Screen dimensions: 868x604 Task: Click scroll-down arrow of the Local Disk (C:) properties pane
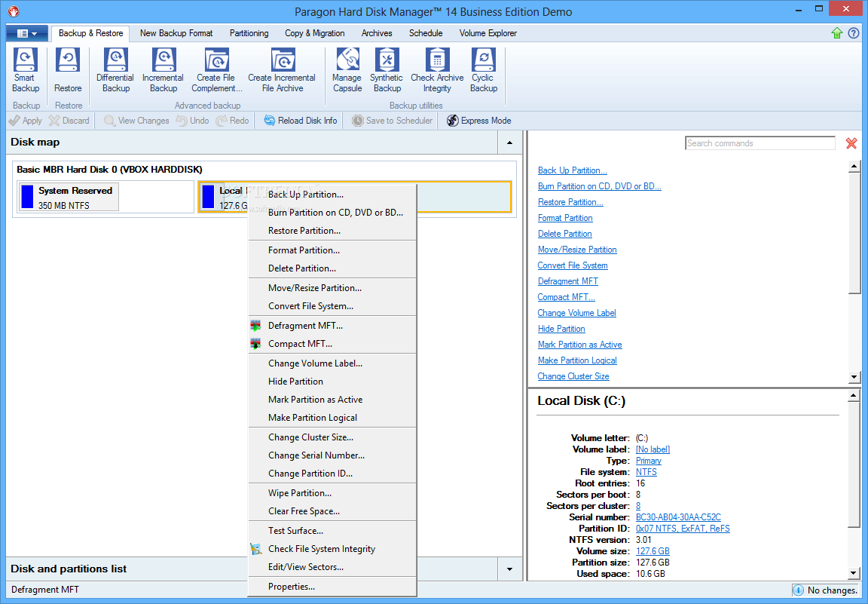(854, 573)
